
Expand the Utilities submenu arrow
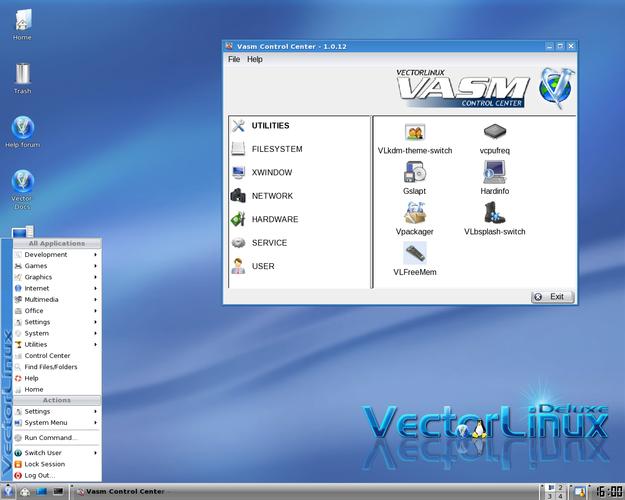pos(96,344)
